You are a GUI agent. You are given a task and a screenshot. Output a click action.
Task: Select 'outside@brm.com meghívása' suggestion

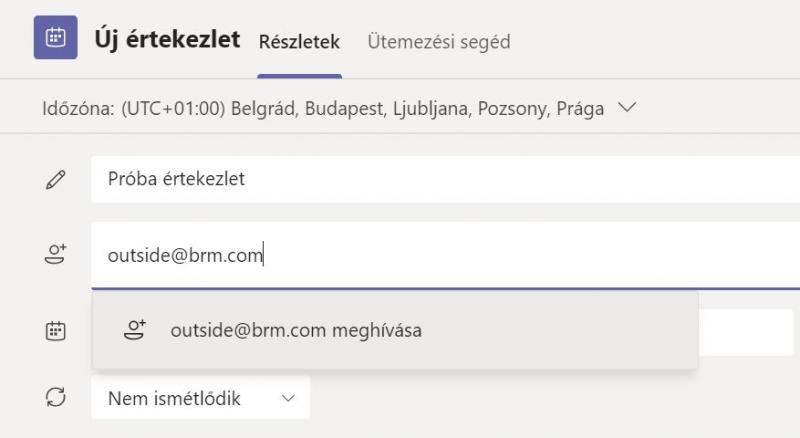pos(395,330)
